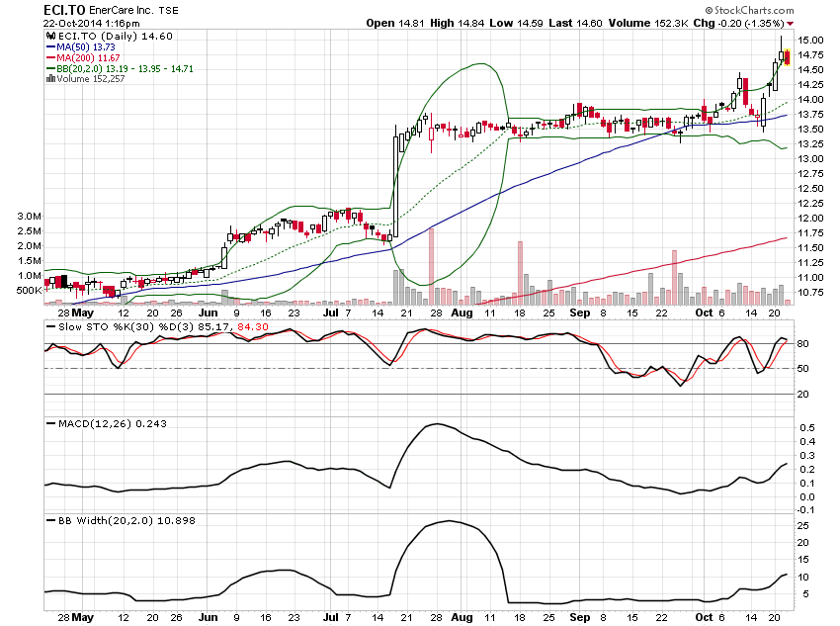Click the Aug label on price chart axis

(462, 313)
